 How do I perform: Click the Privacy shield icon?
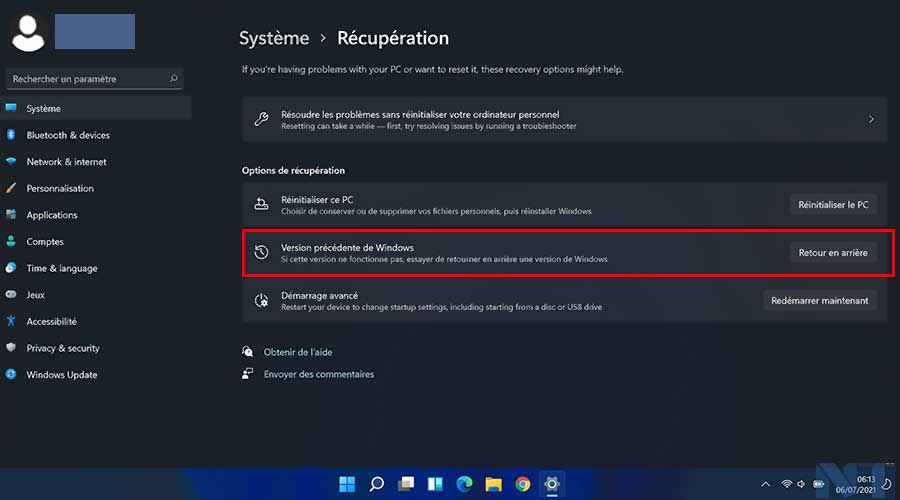point(11,347)
